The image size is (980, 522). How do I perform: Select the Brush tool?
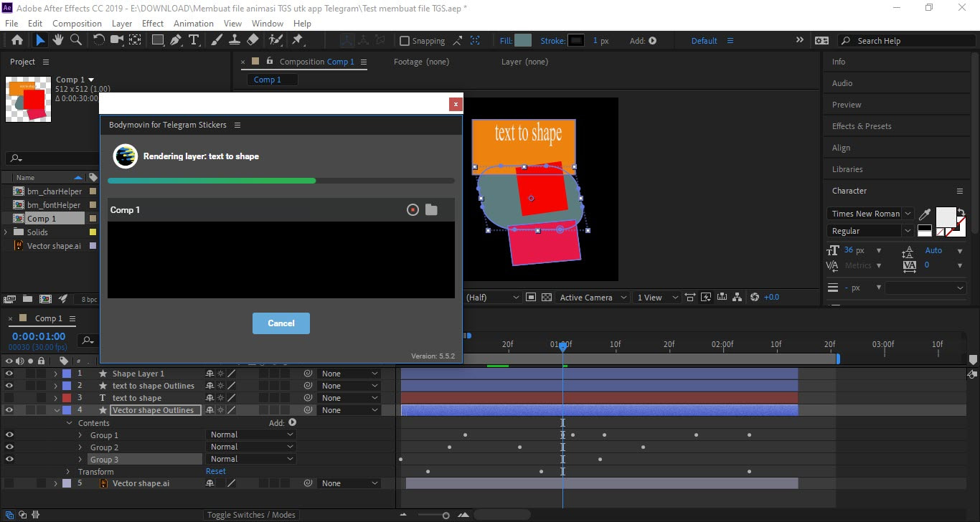(x=217, y=40)
